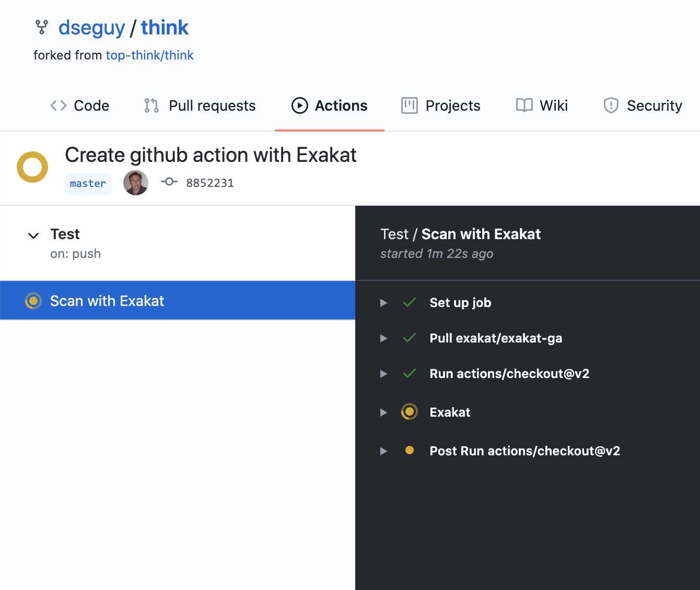Screen dimensions: 700x590
Task: Click the green checkmark for Pull exakat/exakat-ga
Action: click(x=410, y=338)
